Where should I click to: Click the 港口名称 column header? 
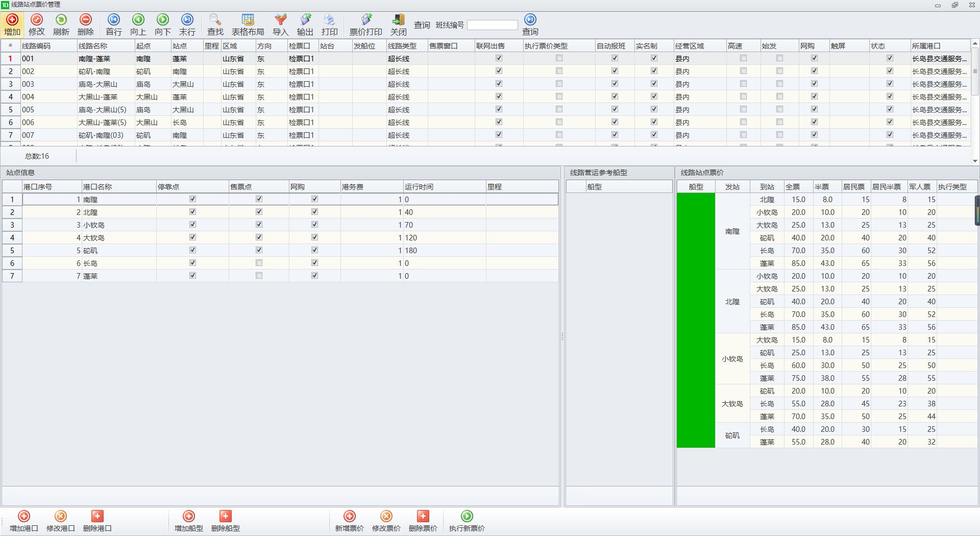(97, 187)
